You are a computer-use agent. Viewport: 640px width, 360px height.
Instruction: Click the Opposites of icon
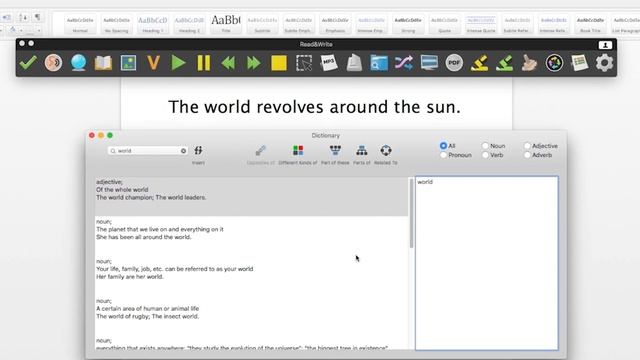tap(261, 150)
